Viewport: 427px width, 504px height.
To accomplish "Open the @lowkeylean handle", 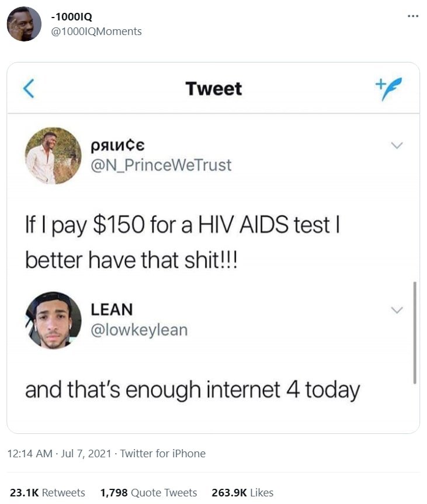I will (x=139, y=330).
